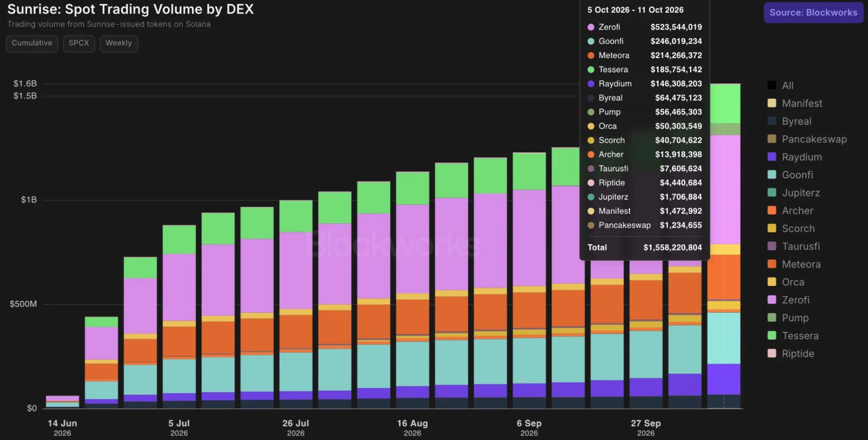
Task: Select the Weekly filter chip
Action: coord(118,43)
